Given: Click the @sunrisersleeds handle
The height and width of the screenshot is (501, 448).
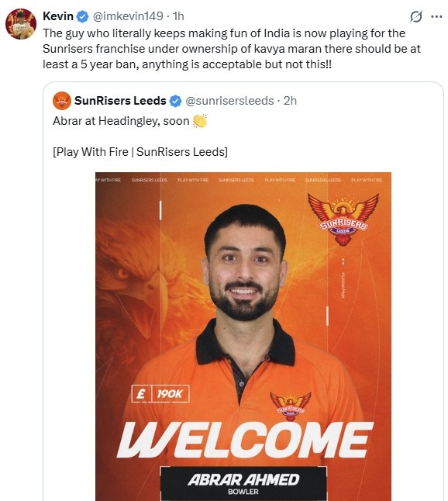Looking at the screenshot, I should tap(229, 101).
